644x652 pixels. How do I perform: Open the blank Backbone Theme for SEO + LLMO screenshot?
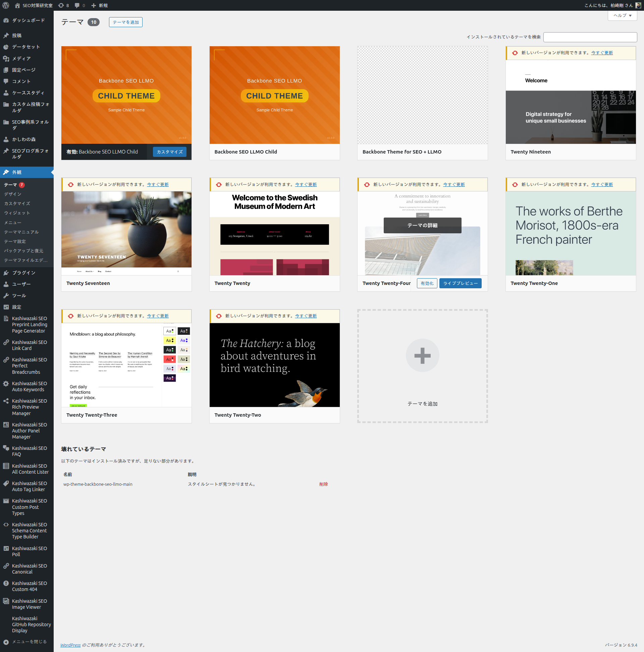tap(423, 95)
